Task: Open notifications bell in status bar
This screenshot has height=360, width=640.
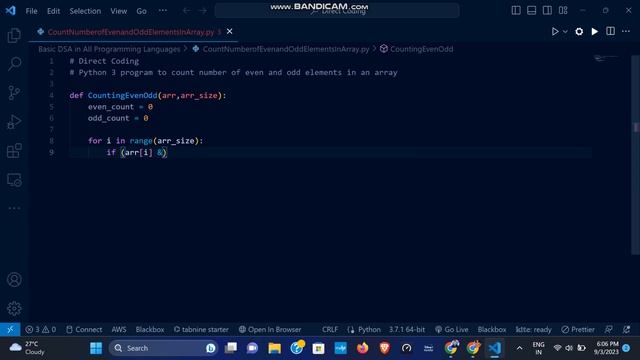Action: tap(627, 329)
